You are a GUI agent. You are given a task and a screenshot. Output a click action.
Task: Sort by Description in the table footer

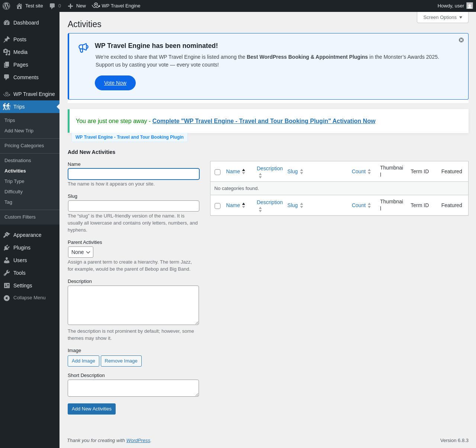(270, 205)
